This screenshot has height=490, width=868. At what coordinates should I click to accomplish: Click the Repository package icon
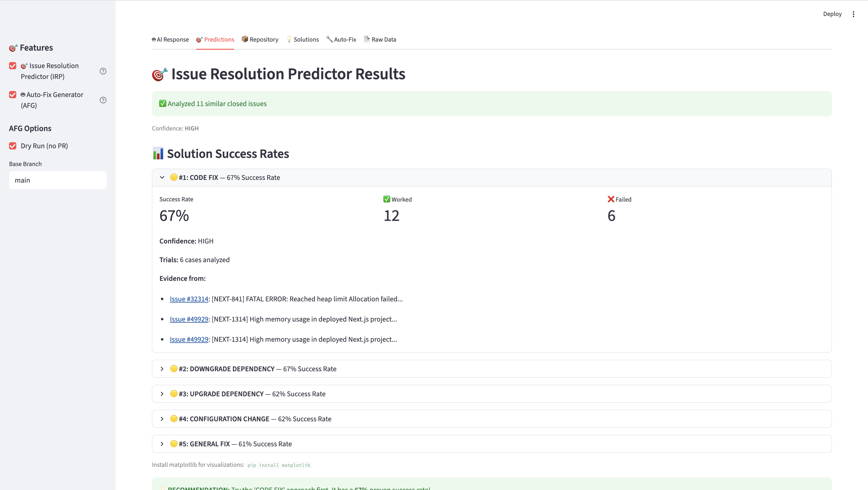coord(245,39)
